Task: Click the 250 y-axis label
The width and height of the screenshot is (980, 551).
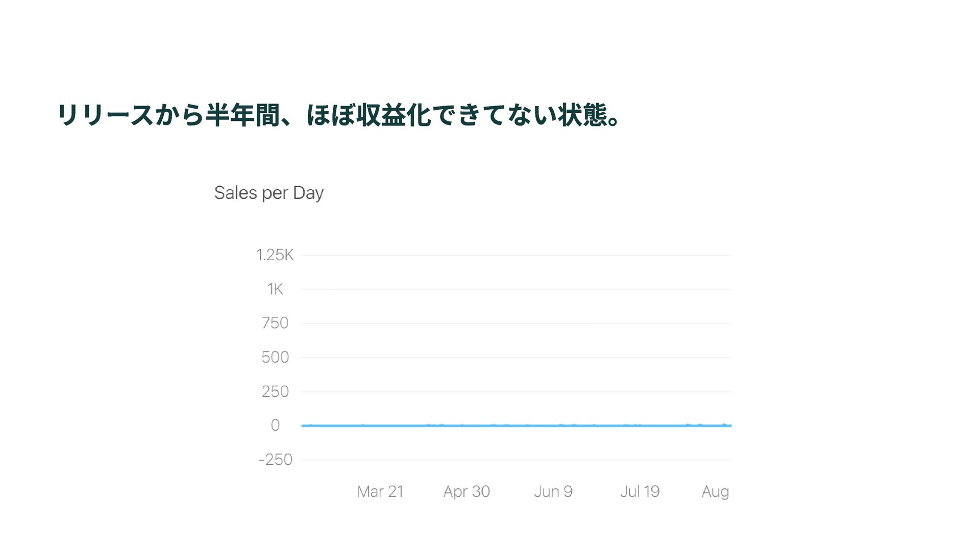Action: [275, 391]
